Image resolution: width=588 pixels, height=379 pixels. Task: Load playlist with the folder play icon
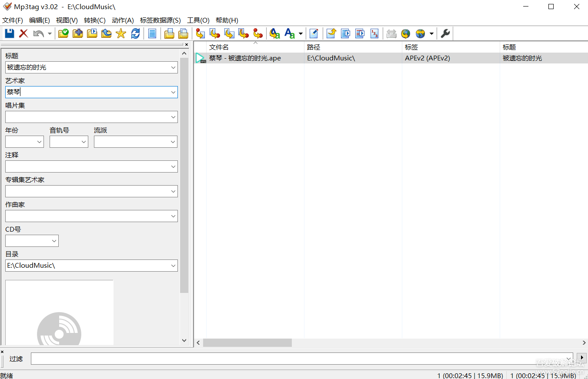tap(92, 33)
